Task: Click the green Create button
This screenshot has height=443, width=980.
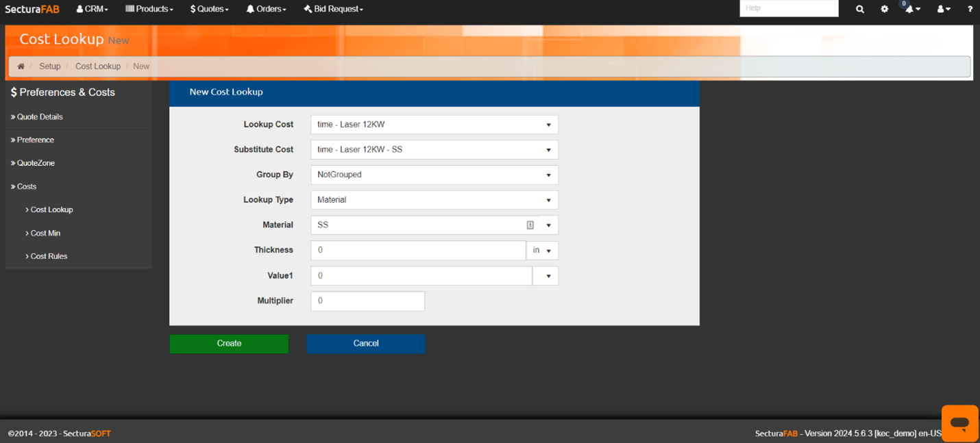Action: pos(229,344)
